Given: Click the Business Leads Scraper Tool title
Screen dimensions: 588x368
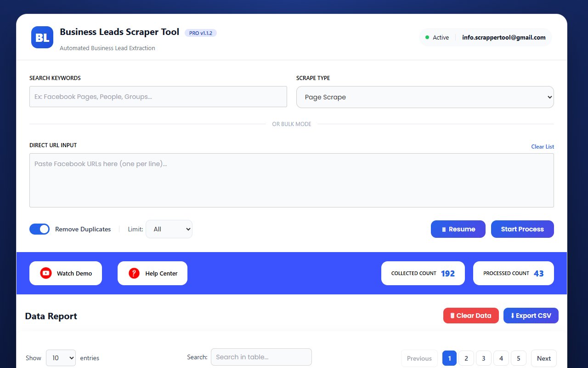Looking at the screenshot, I should [x=119, y=32].
